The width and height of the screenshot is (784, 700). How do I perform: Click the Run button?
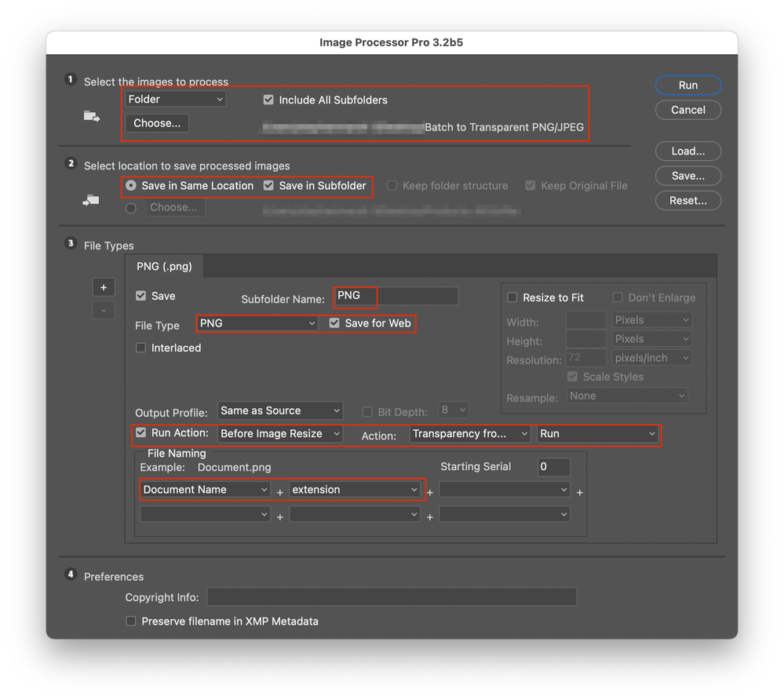click(x=688, y=85)
